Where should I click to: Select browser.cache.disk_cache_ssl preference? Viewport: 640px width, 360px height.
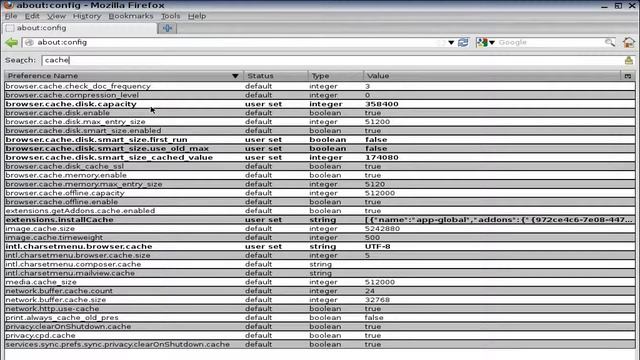tap(320, 166)
